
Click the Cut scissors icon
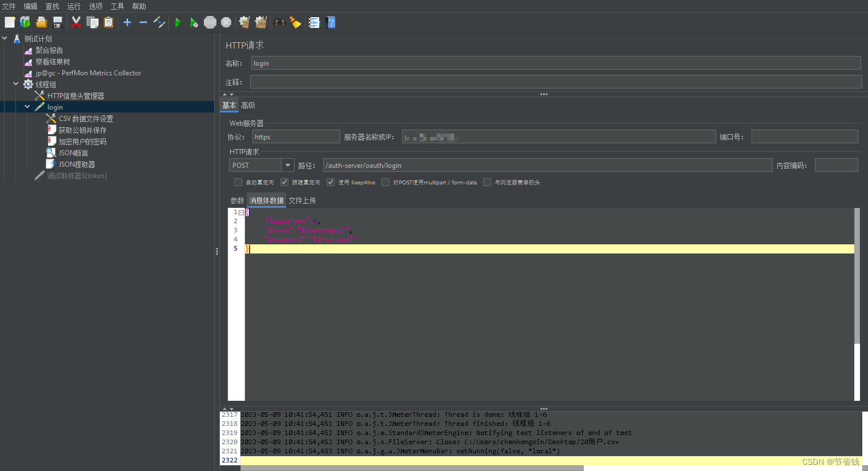[x=76, y=22]
